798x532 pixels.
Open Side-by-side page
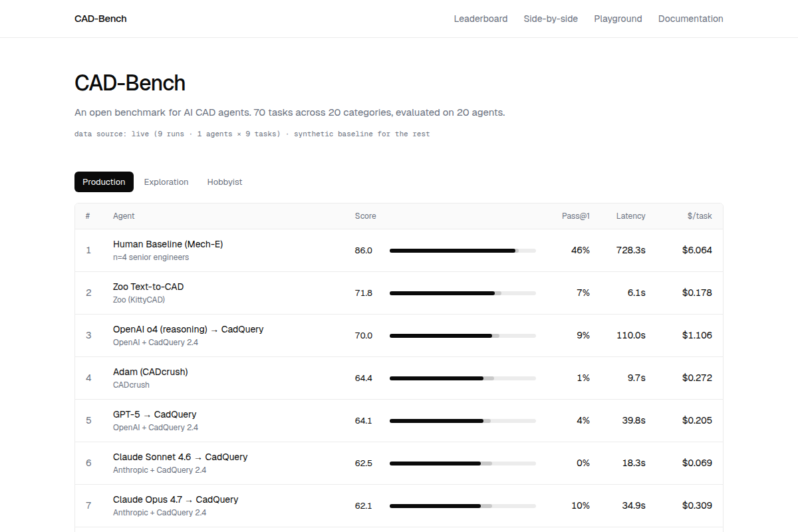tap(551, 19)
